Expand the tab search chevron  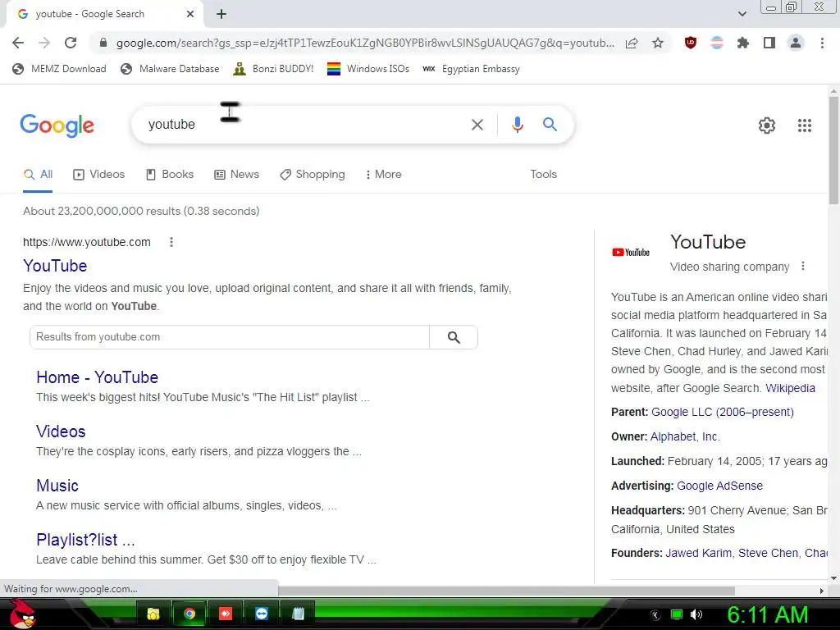point(742,14)
